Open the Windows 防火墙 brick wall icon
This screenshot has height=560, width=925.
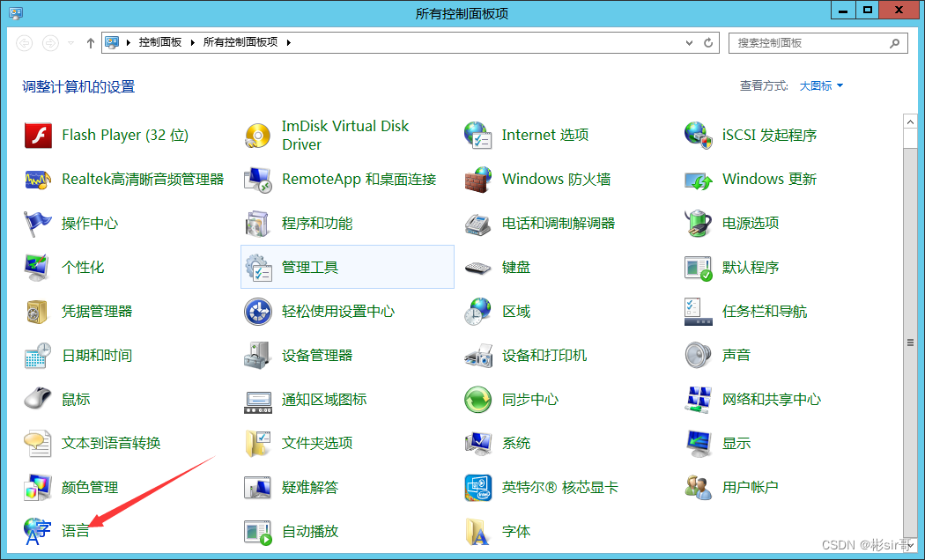[477, 180]
